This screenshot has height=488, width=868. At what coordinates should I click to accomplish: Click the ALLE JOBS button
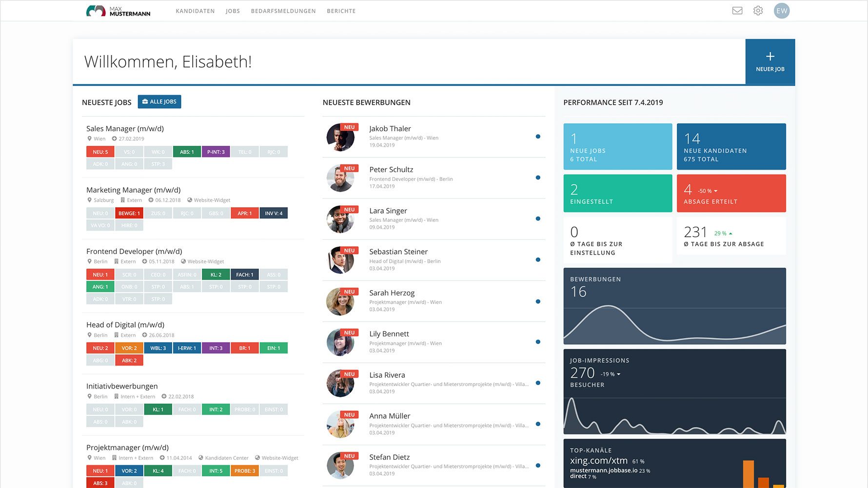coord(159,101)
